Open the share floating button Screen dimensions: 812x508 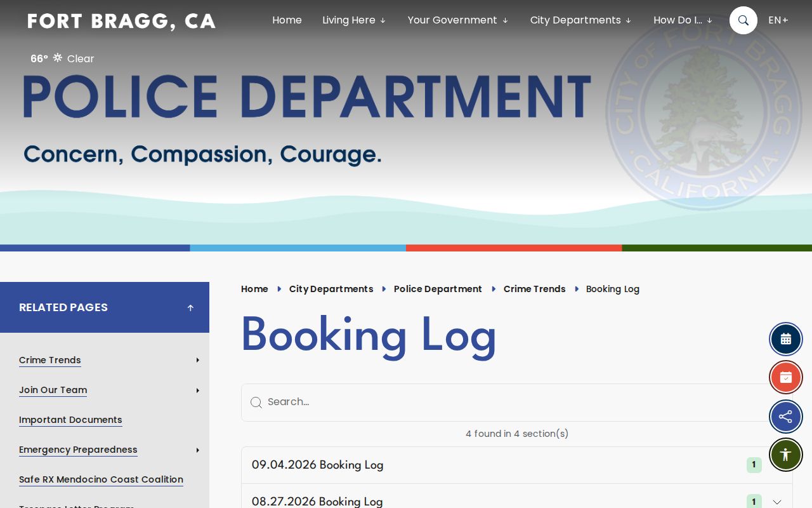click(786, 417)
